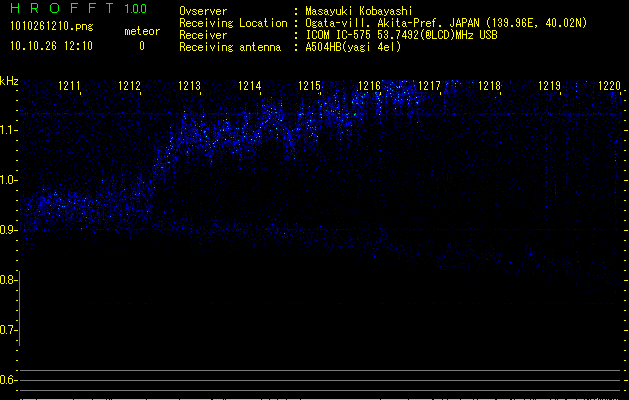Viewport: 629px width, 400px height.
Task: Click the 0.6 frequency axis label
Action: coord(8,380)
